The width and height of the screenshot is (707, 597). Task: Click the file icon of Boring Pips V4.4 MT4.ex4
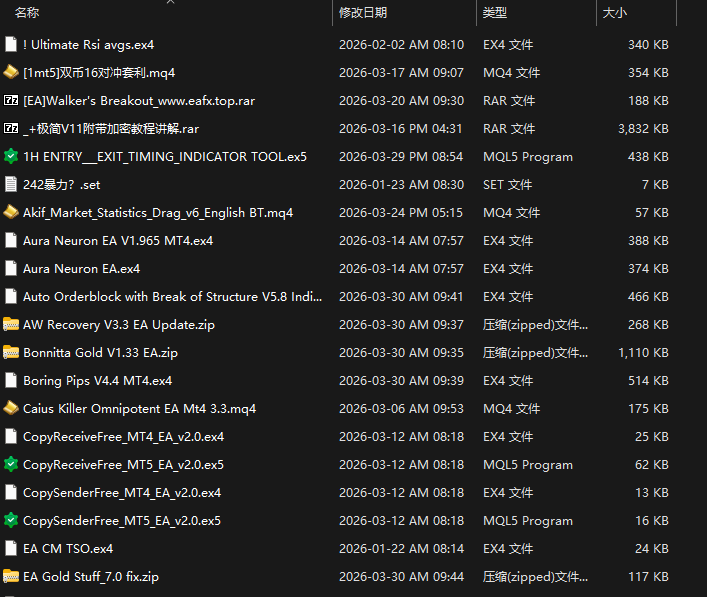click(x=11, y=380)
